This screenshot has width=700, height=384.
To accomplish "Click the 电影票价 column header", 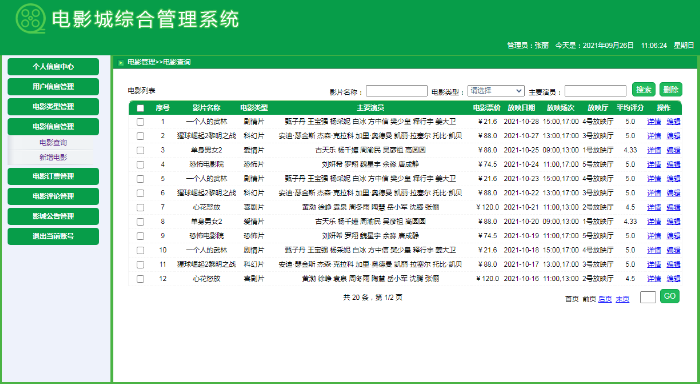I will tap(487, 108).
